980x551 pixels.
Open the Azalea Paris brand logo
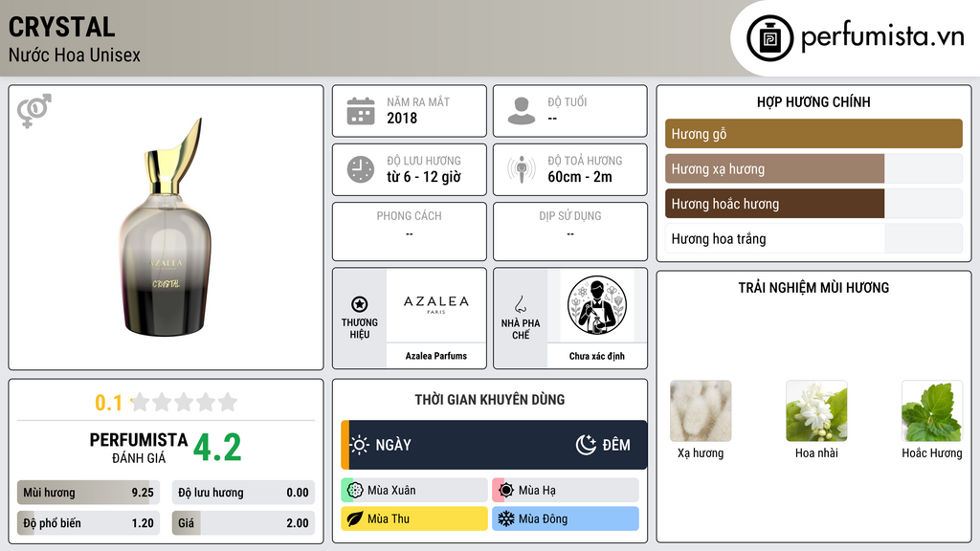(x=436, y=305)
